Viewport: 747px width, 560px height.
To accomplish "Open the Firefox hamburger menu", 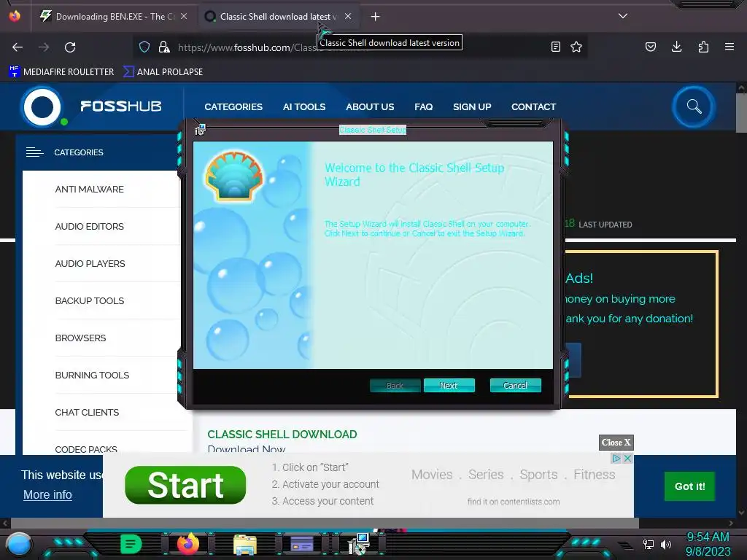I will tap(729, 47).
